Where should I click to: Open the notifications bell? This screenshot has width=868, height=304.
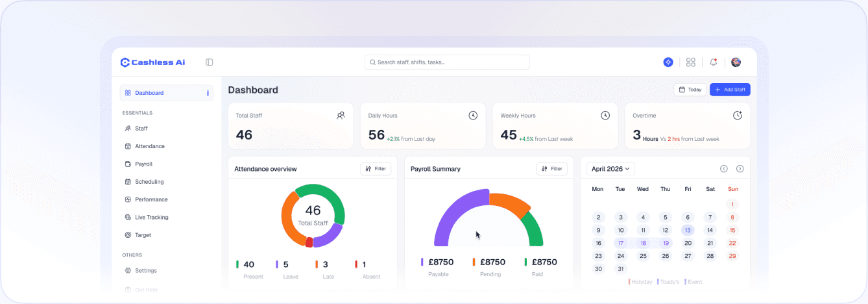point(714,62)
